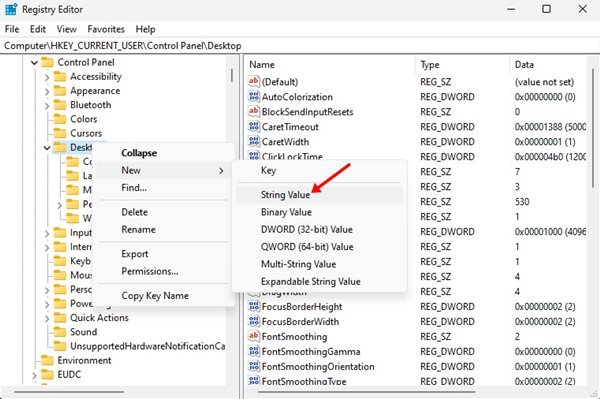Collapse the Control Panel tree node
This screenshot has height=399, width=600.
coord(34,62)
